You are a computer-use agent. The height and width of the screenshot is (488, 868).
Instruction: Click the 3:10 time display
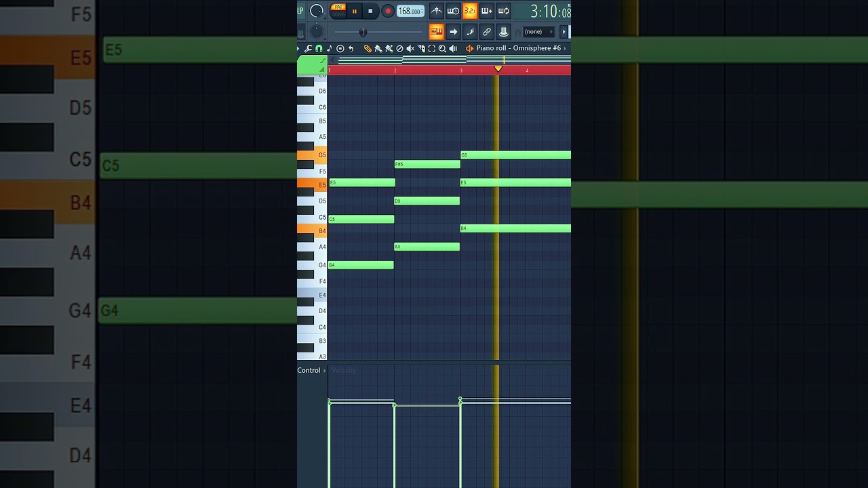[x=549, y=11]
